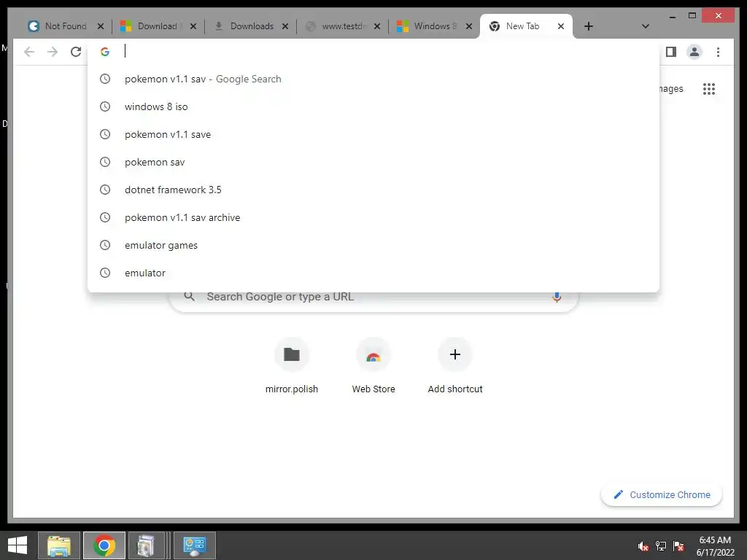Choose suggestion windows 8 iso
The width and height of the screenshot is (747, 560).
(x=373, y=106)
